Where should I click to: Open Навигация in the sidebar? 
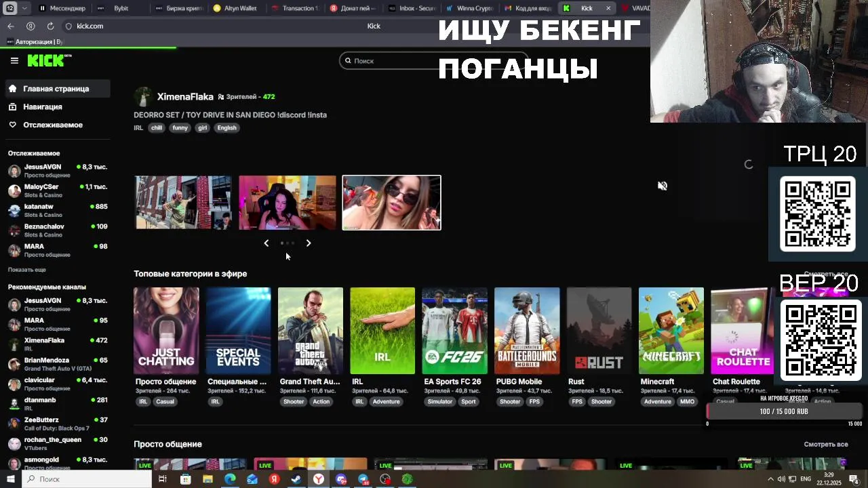(x=57, y=107)
